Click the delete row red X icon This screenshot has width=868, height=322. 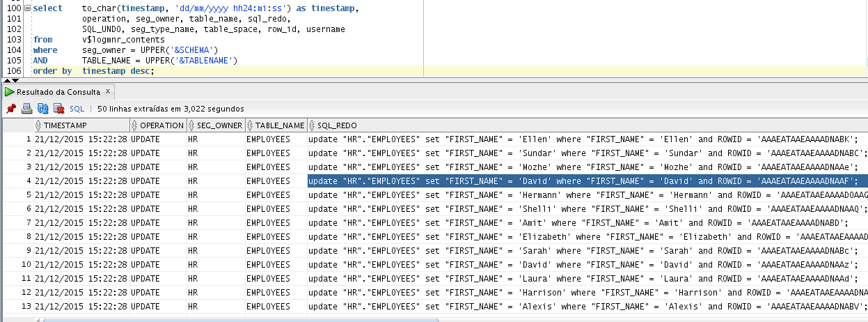coord(58,109)
